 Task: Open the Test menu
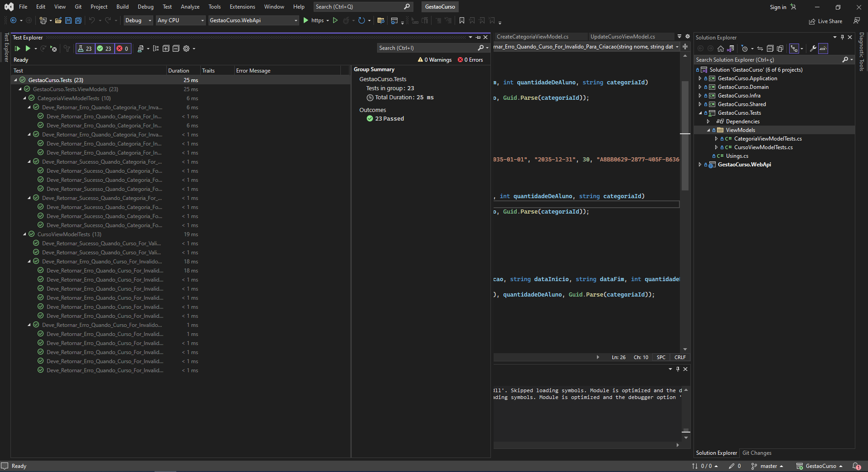tap(167, 7)
